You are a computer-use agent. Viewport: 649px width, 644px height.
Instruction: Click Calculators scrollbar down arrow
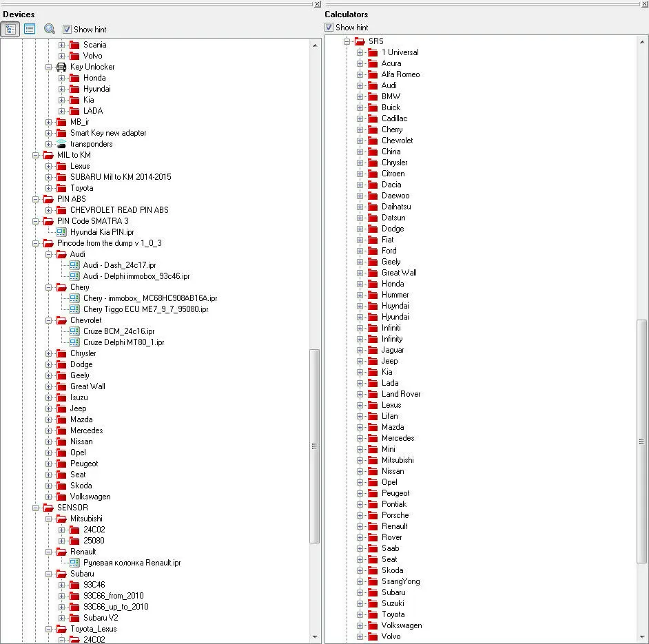coord(642,637)
